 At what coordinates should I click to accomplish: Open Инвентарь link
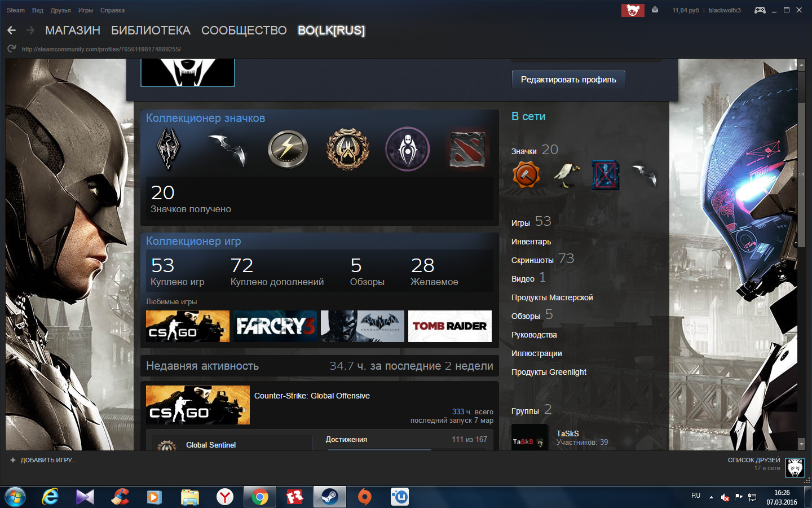coord(531,242)
